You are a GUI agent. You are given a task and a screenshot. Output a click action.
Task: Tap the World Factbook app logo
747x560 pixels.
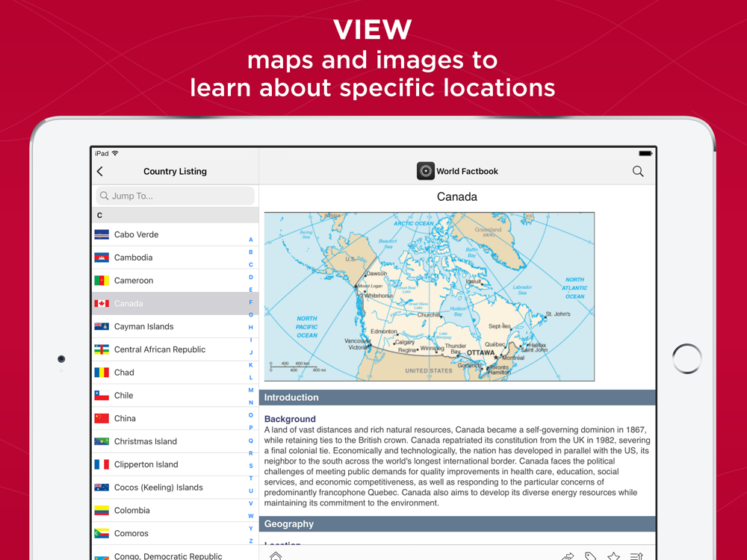426,171
